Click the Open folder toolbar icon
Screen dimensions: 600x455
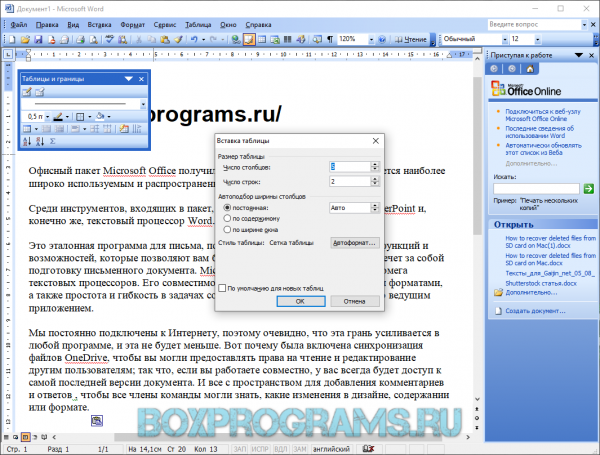click(x=25, y=39)
